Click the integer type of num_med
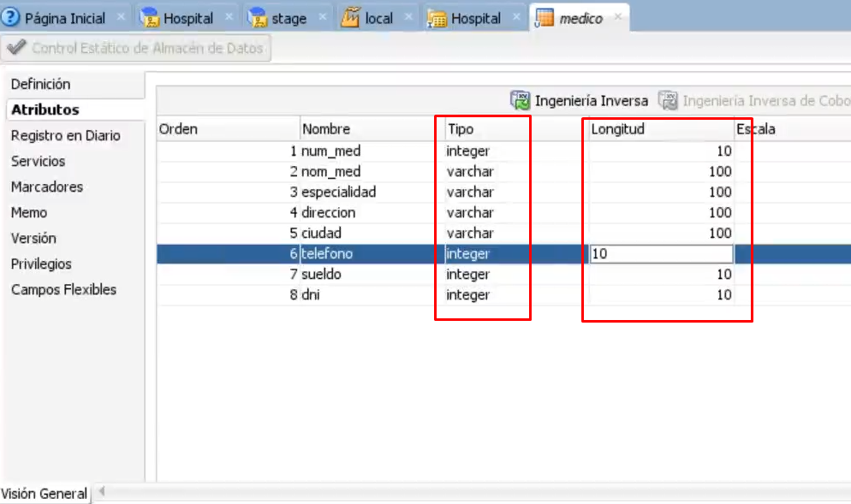This screenshot has height=504, width=851. pos(467,151)
